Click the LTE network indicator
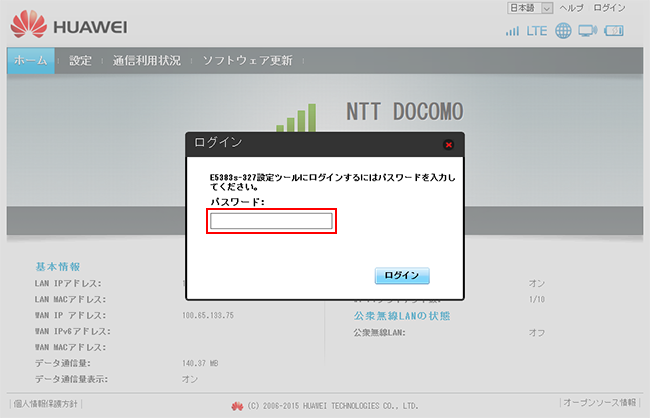 (x=537, y=31)
